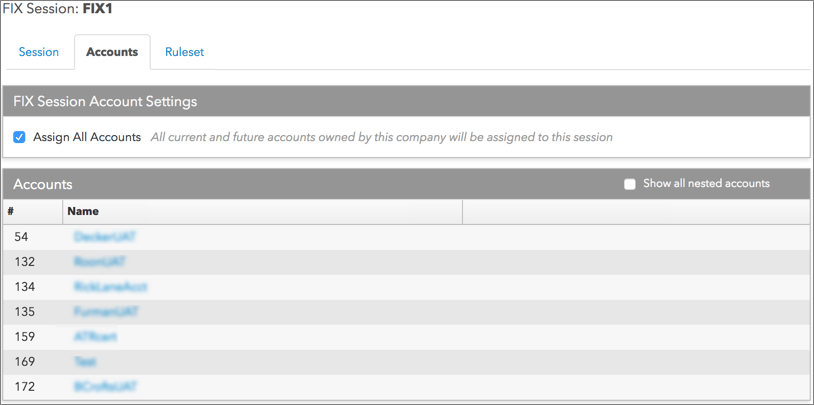Select the account number 172 cell
This screenshot has width=814, height=405.
tap(24, 387)
